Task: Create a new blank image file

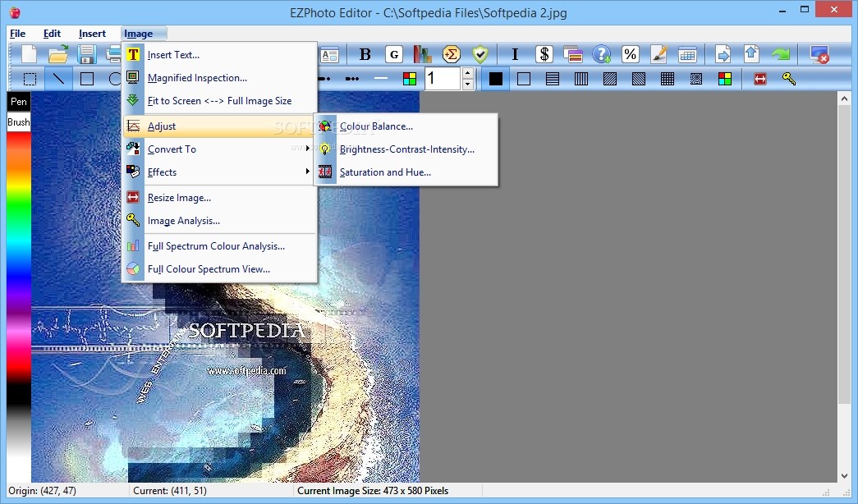Action: 29,54
